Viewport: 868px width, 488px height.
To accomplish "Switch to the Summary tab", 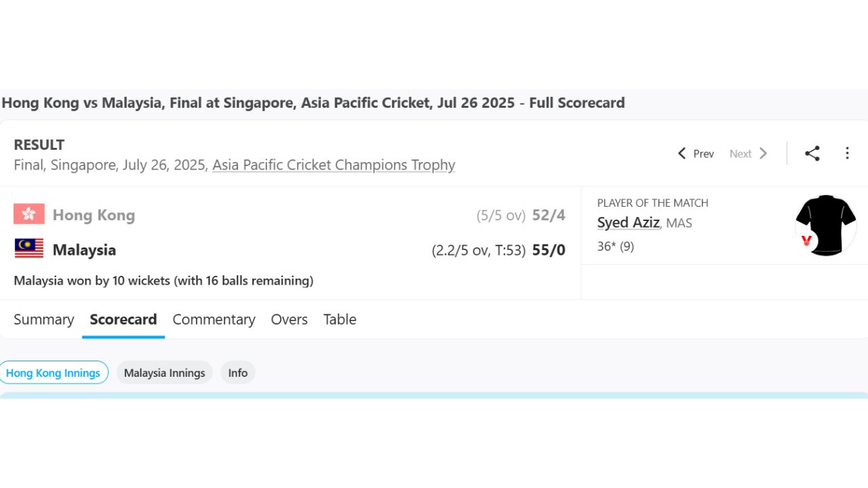I will click(x=43, y=319).
